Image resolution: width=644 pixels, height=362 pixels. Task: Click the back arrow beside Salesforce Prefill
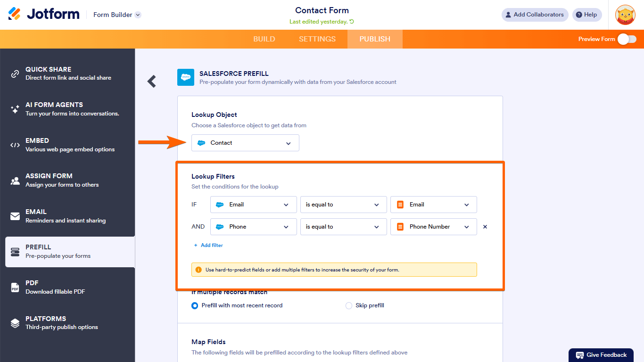(x=152, y=82)
